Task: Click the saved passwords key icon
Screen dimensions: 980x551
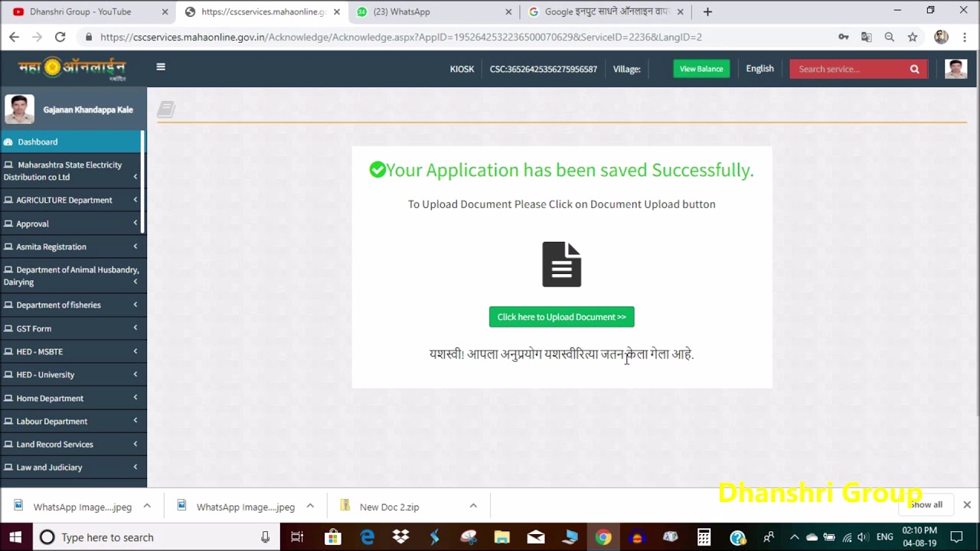Action: tap(843, 37)
